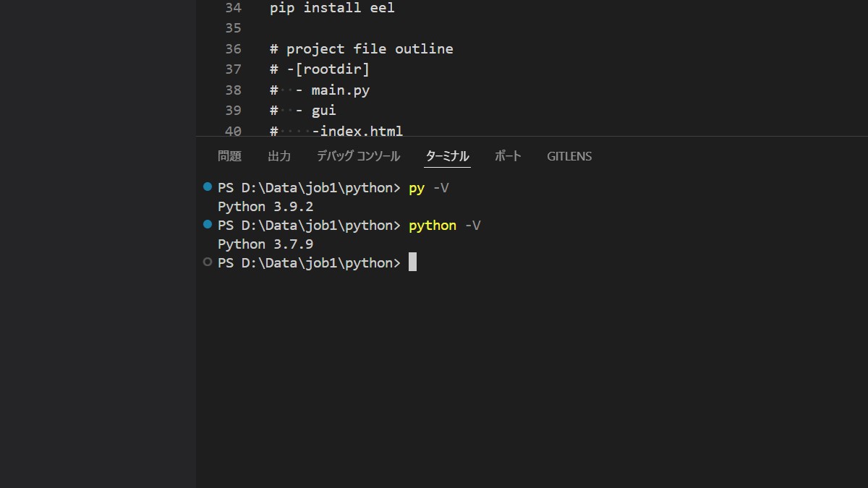Click line number 39 in the gutter
868x488 pixels.
[x=233, y=111]
